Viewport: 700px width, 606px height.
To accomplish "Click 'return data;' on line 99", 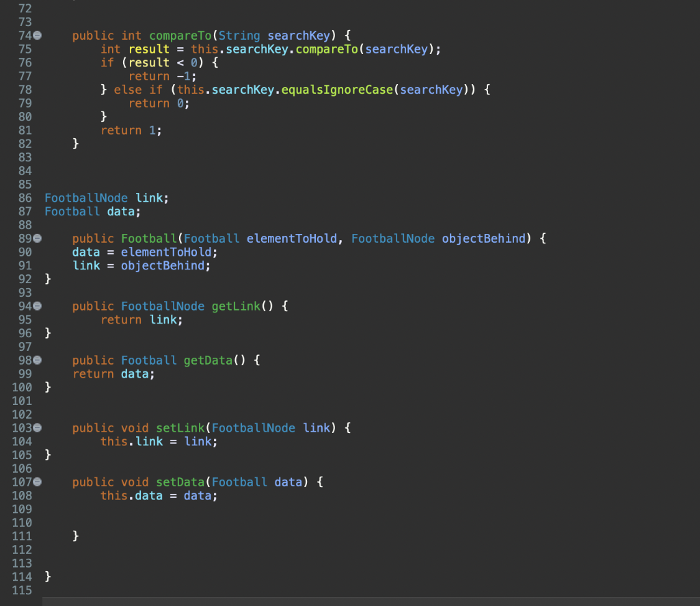I will [114, 373].
